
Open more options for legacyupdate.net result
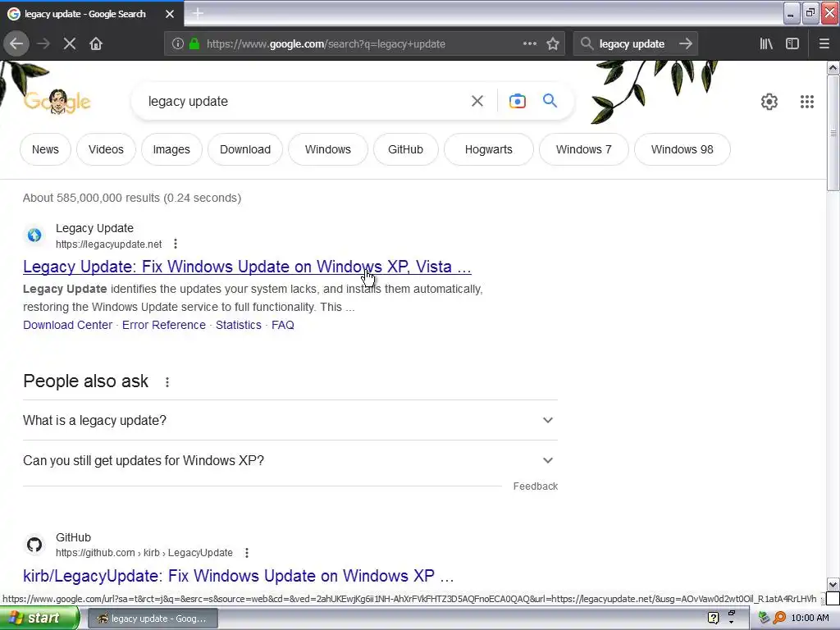[x=176, y=244]
